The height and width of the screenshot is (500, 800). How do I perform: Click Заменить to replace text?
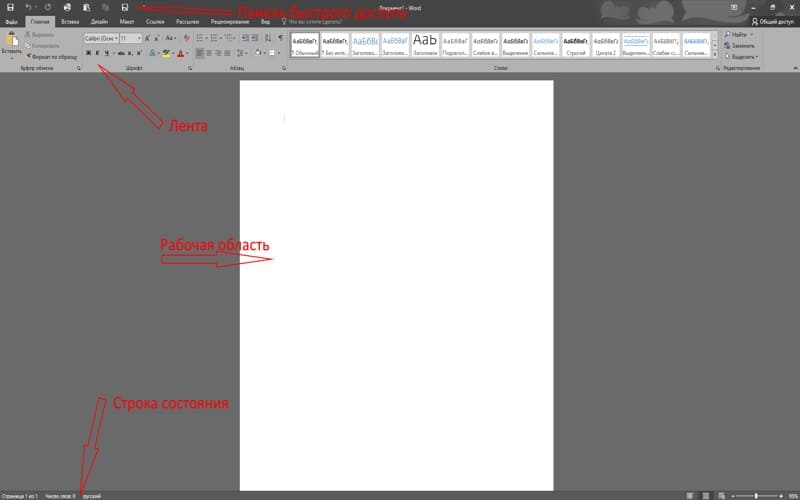click(x=739, y=45)
